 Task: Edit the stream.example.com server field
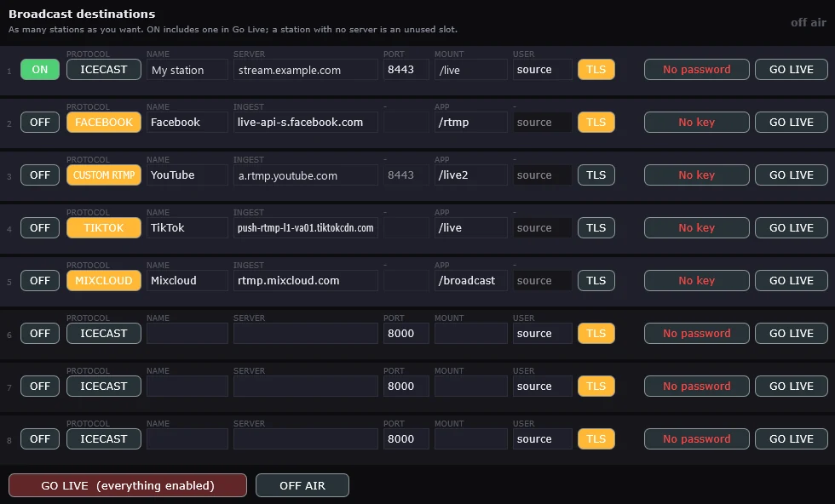coord(306,70)
